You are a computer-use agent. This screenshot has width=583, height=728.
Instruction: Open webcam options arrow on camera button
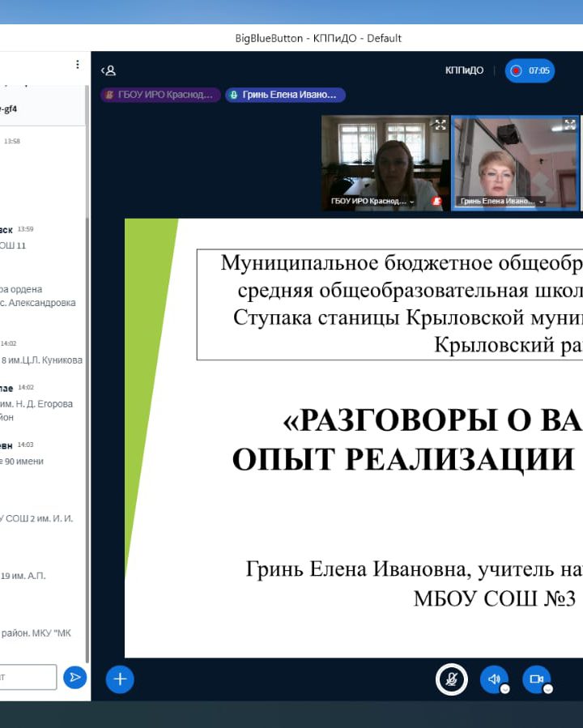pyautogui.click(x=547, y=689)
